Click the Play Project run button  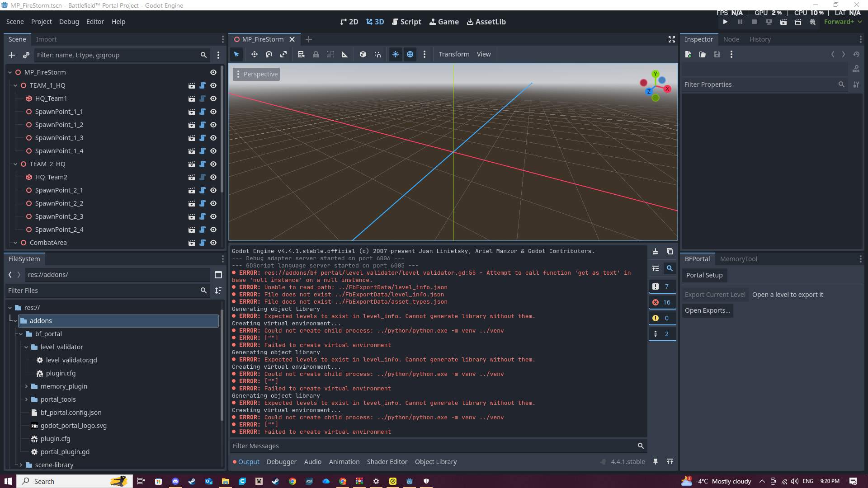point(725,22)
